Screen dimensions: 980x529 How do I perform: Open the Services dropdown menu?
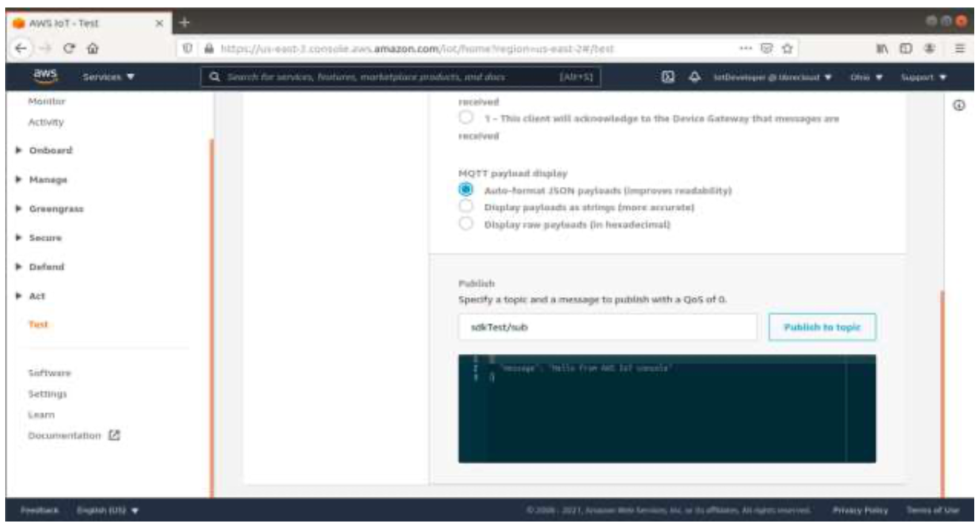tap(108, 77)
